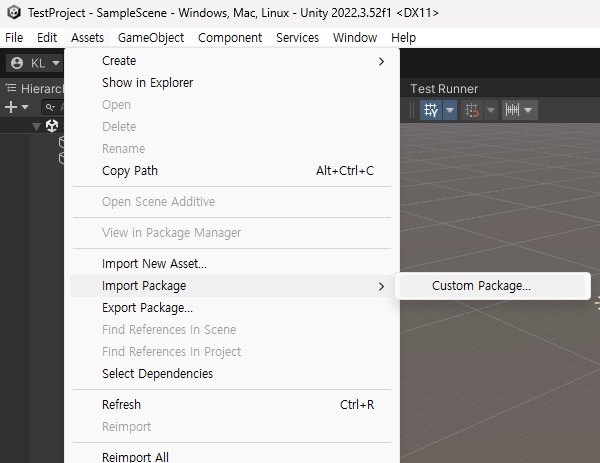Switch to the Hierarchy tab
The height and width of the screenshot is (463, 600).
point(34,89)
